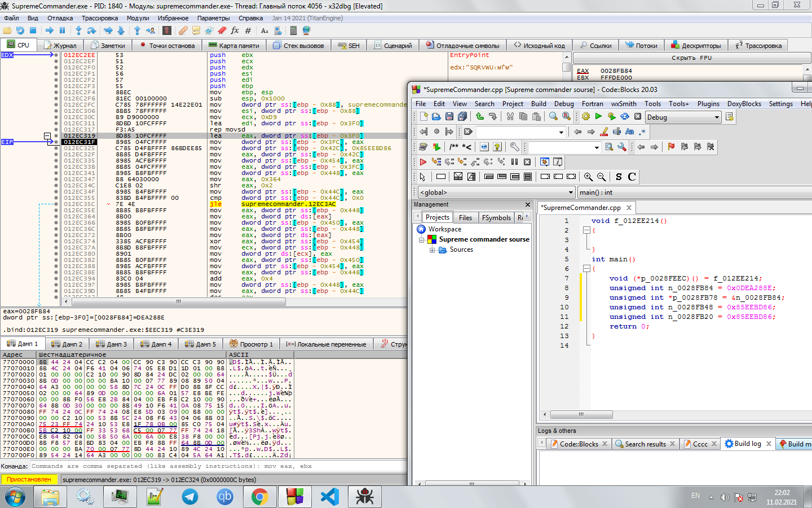Select the Дамп 2 tab

click(x=67, y=344)
